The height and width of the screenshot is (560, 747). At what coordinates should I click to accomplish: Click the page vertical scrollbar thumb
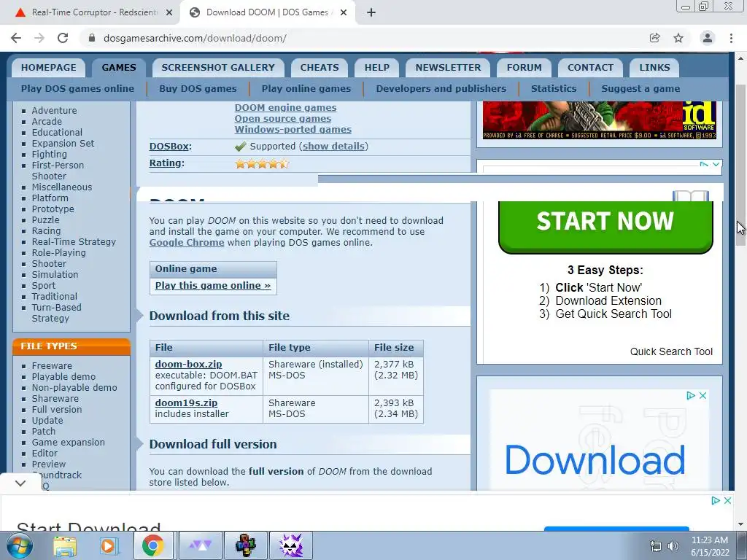[x=741, y=164]
